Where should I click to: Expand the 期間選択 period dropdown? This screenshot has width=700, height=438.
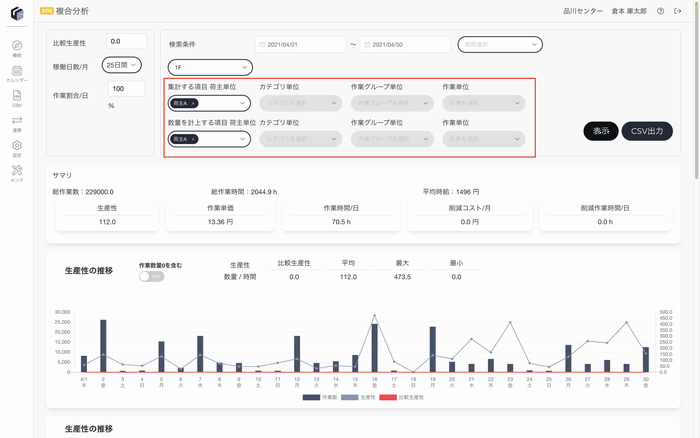pyautogui.click(x=499, y=44)
